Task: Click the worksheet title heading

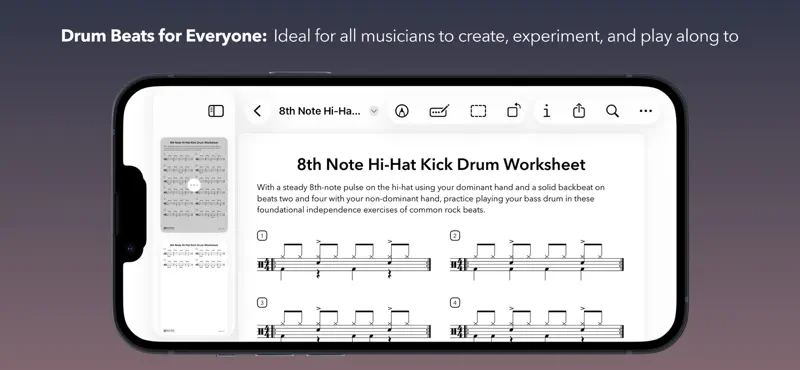Action: point(441,164)
